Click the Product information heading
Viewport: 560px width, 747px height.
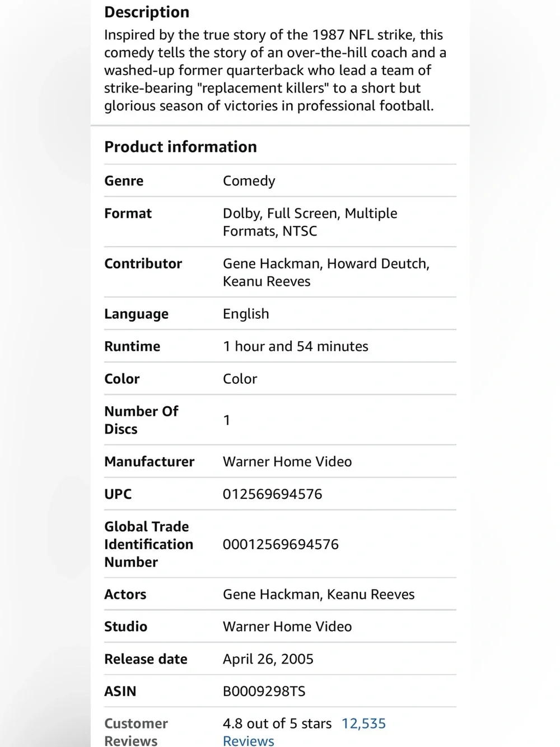(180, 147)
